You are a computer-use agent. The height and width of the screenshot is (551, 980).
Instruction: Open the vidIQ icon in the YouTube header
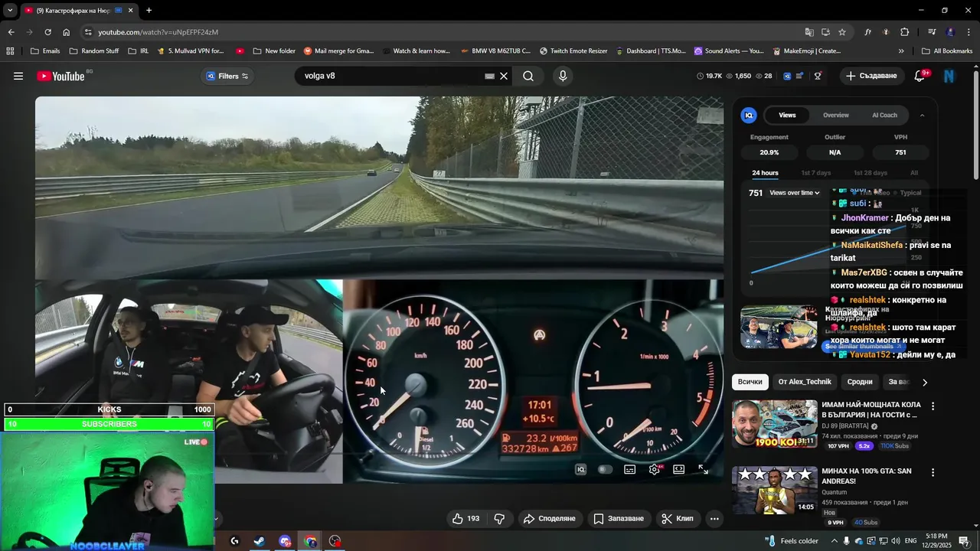click(787, 76)
